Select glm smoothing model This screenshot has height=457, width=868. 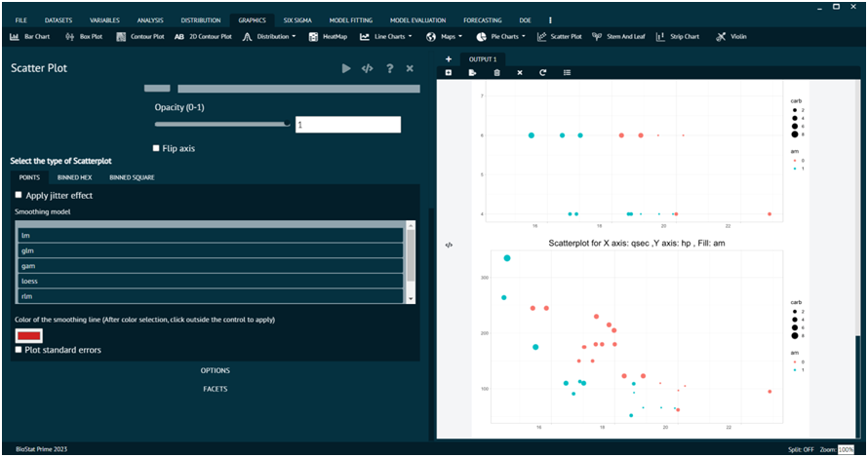211,250
